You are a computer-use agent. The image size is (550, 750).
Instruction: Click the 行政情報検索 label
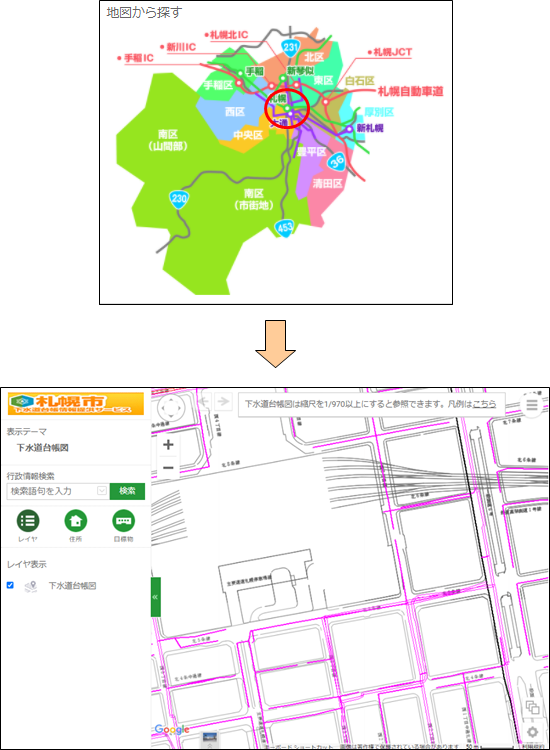click(x=31, y=476)
